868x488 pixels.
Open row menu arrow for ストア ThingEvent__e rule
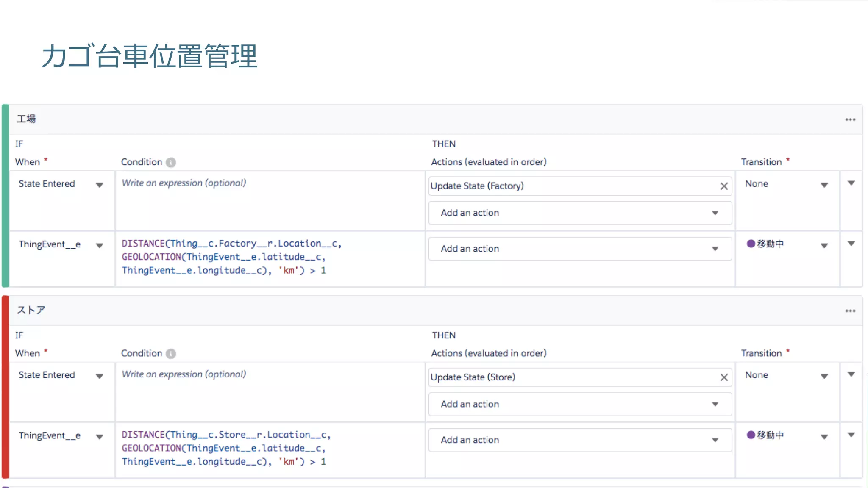click(x=851, y=435)
